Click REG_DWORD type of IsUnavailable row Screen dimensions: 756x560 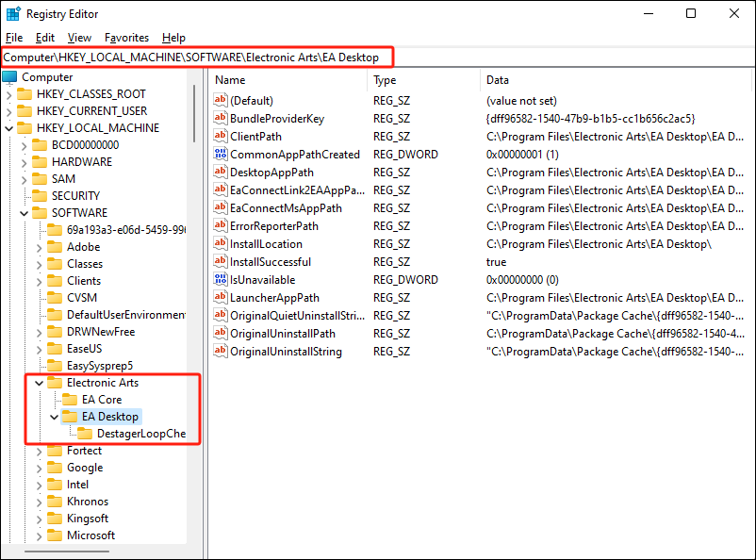405,280
